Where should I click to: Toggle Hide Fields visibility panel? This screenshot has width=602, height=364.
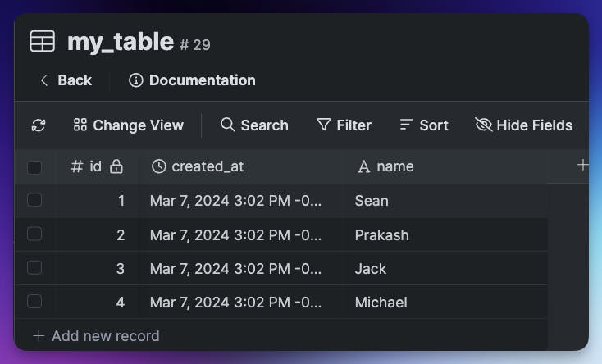pos(524,125)
